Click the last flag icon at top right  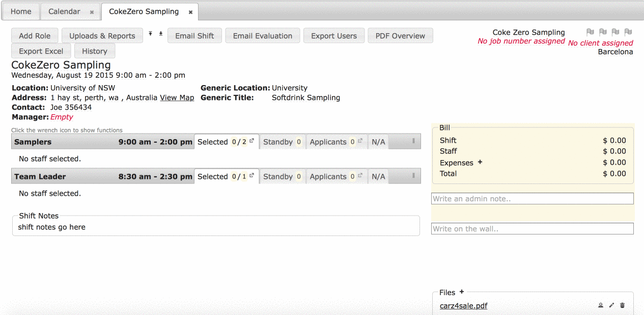[628, 32]
